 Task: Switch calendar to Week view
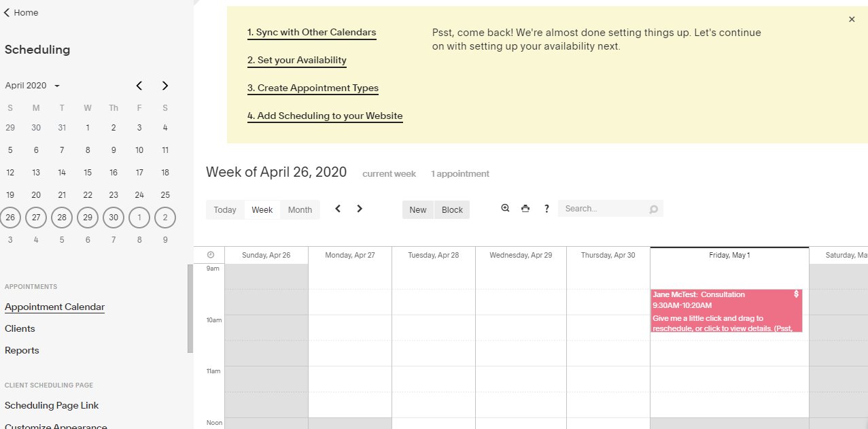(x=262, y=209)
